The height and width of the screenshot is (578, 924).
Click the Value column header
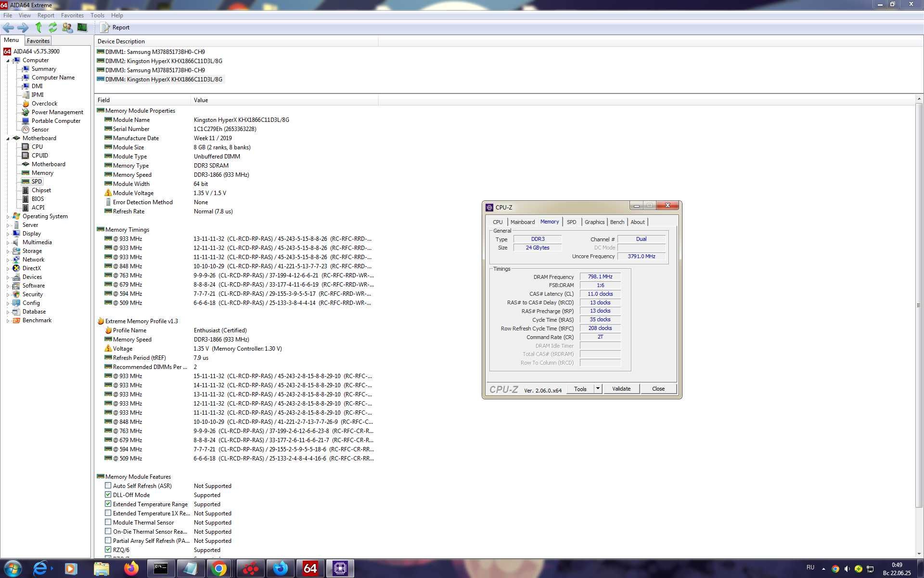pyautogui.click(x=284, y=100)
